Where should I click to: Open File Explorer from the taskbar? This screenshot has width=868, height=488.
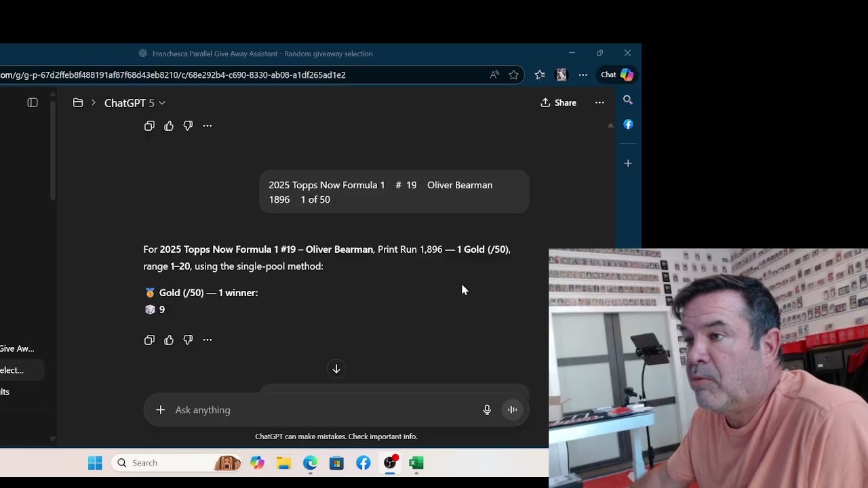[x=283, y=463]
